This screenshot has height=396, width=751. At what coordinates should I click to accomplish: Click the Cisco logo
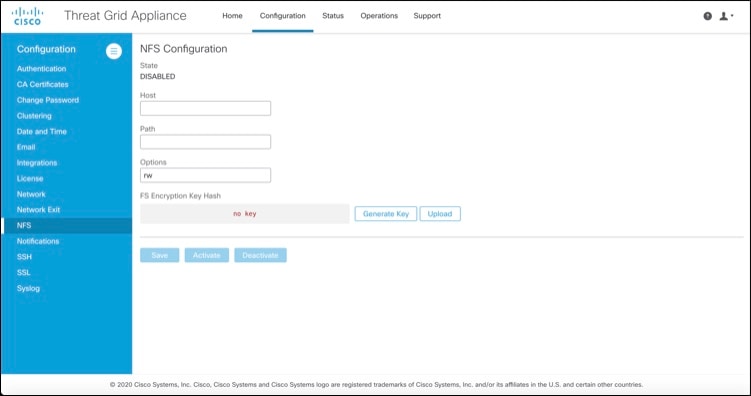[27, 16]
